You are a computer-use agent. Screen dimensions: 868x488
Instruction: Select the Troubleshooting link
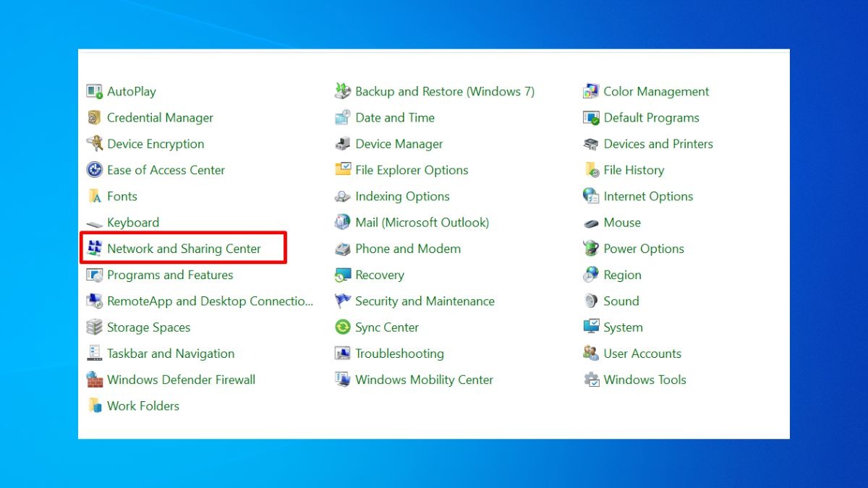coord(400,354)
